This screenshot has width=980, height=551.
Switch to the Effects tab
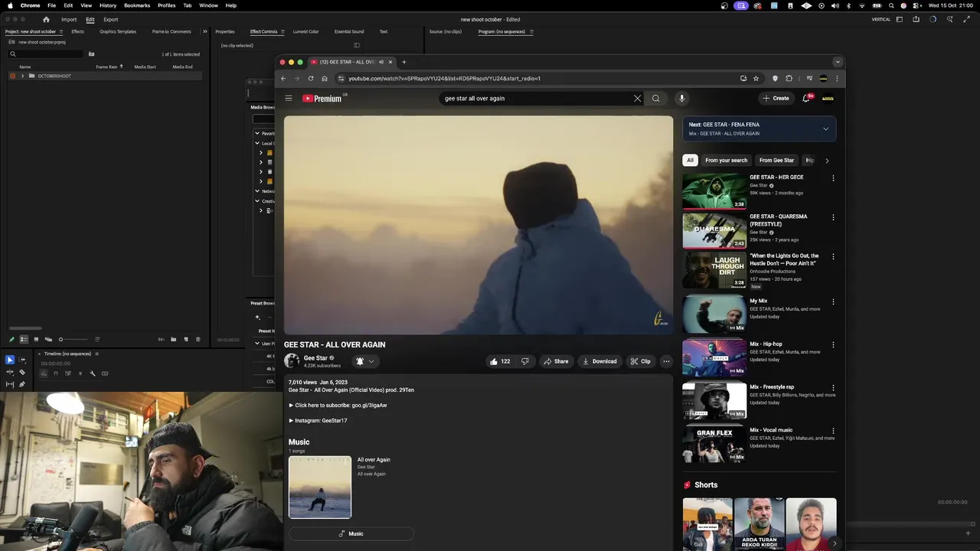coord(77,31)
